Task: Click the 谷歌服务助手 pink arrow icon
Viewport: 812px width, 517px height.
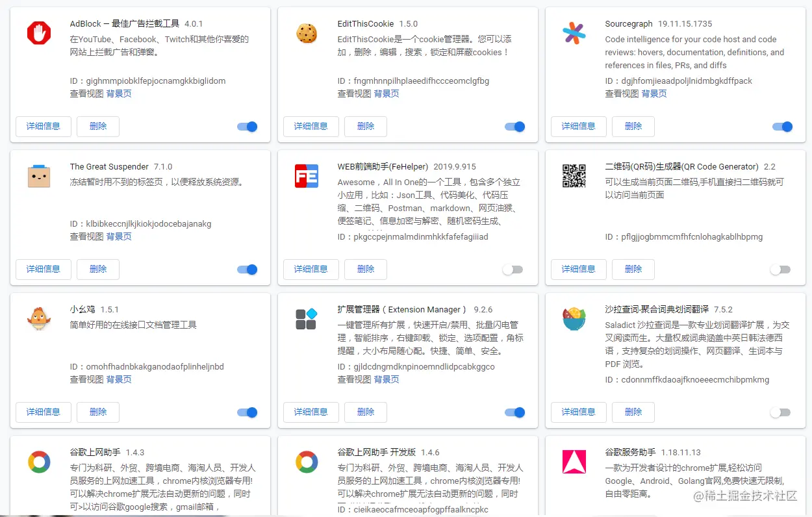Action: tap(574, 462)
